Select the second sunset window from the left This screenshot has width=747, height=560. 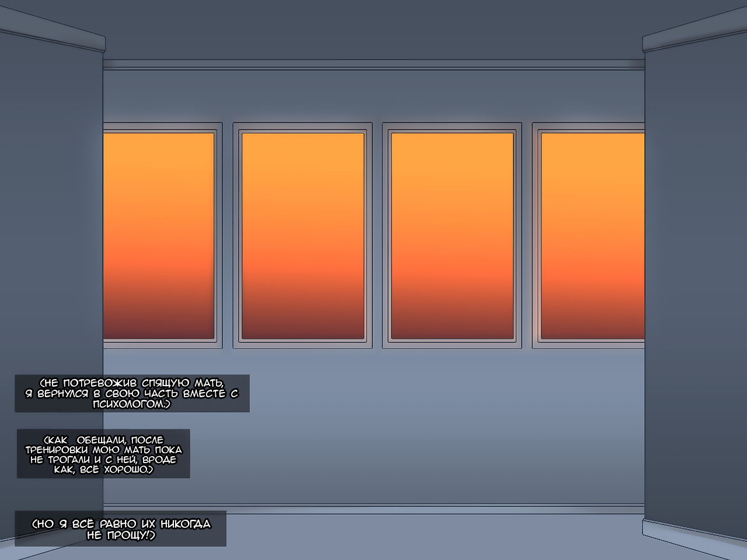(x=302, y=236)
